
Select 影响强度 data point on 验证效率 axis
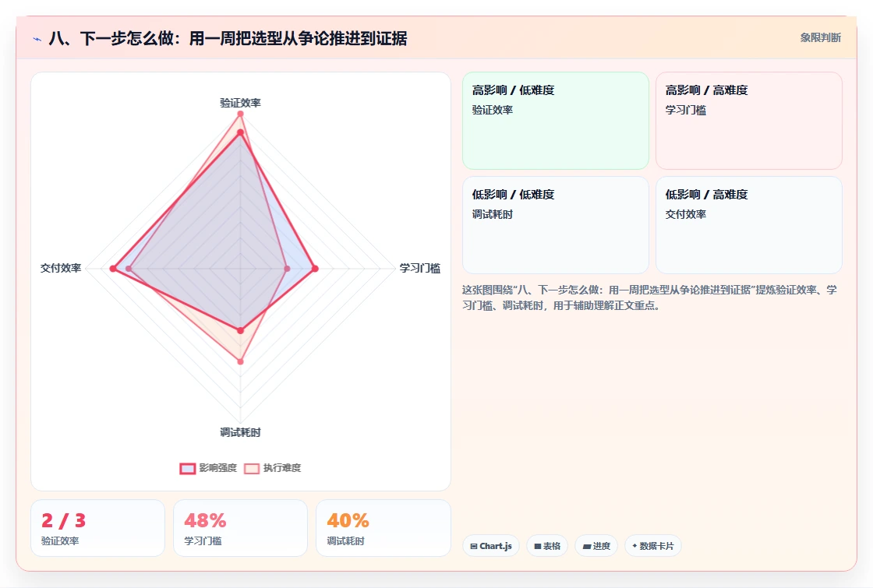241,132
